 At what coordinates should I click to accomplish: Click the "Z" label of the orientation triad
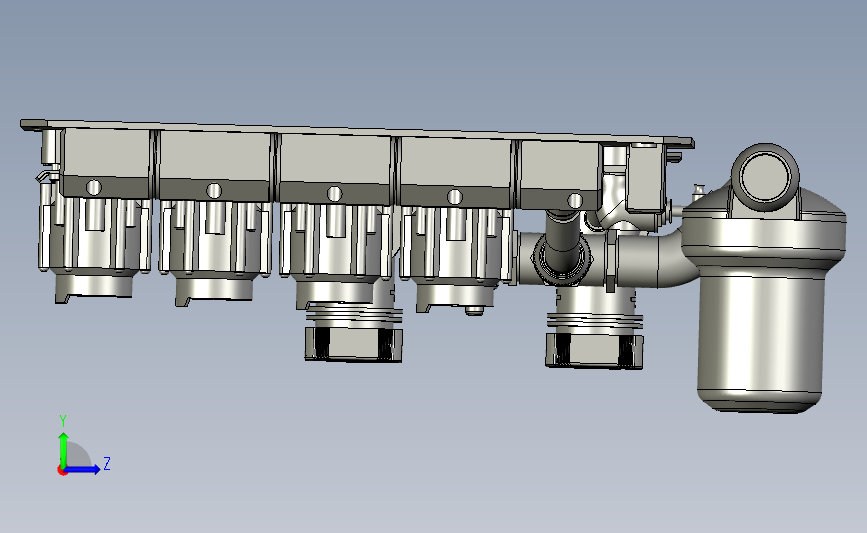[107, 463]
